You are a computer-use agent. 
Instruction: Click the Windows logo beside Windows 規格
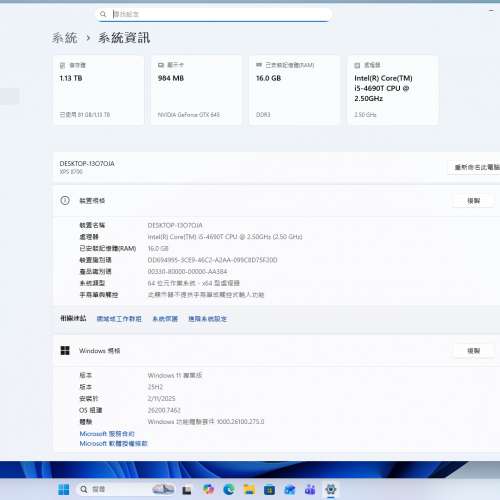tap(65, 350)
